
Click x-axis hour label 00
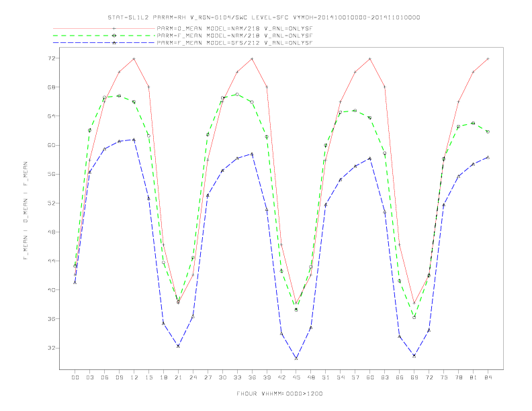pos(75,377)
